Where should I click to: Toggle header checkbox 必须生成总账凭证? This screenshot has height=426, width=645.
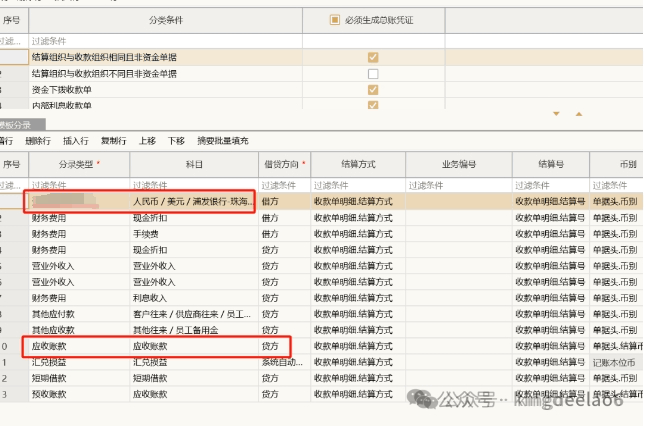coord(335,20)
